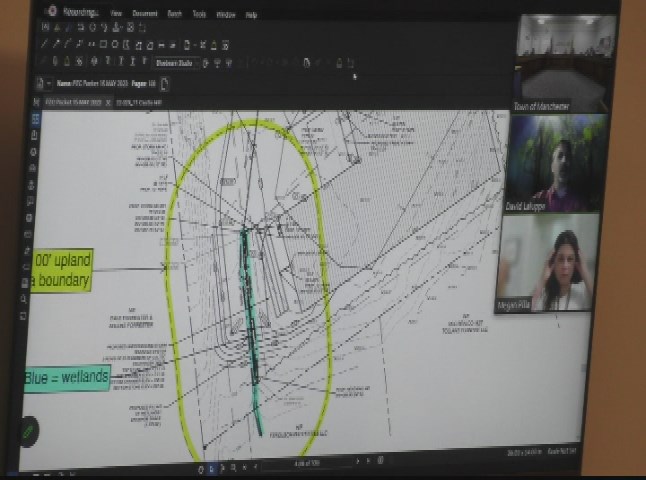This screenshot has height=480, width=646.
Task: Go to previous page using bottom arrow
Action: (255, 466)
